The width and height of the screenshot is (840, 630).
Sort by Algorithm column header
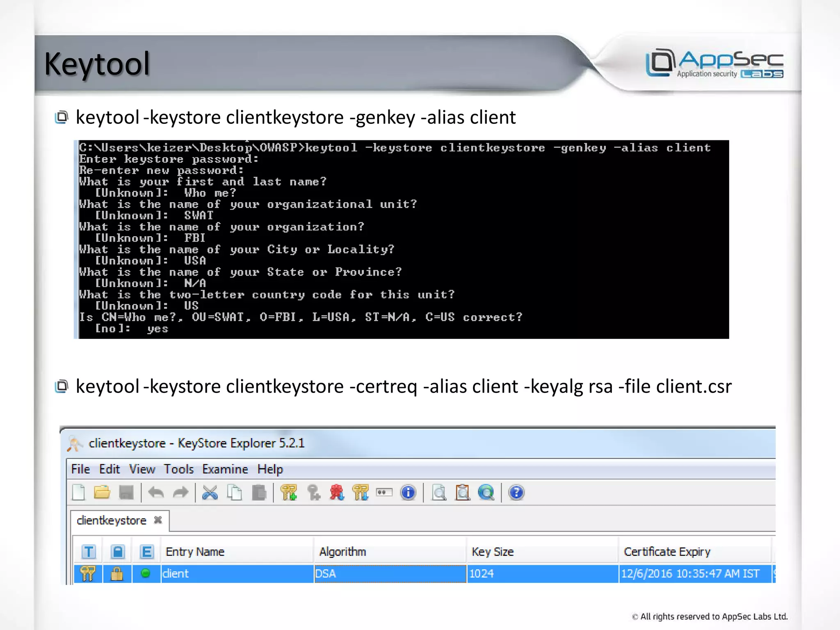pyautogui.click(x=390, y=552)
